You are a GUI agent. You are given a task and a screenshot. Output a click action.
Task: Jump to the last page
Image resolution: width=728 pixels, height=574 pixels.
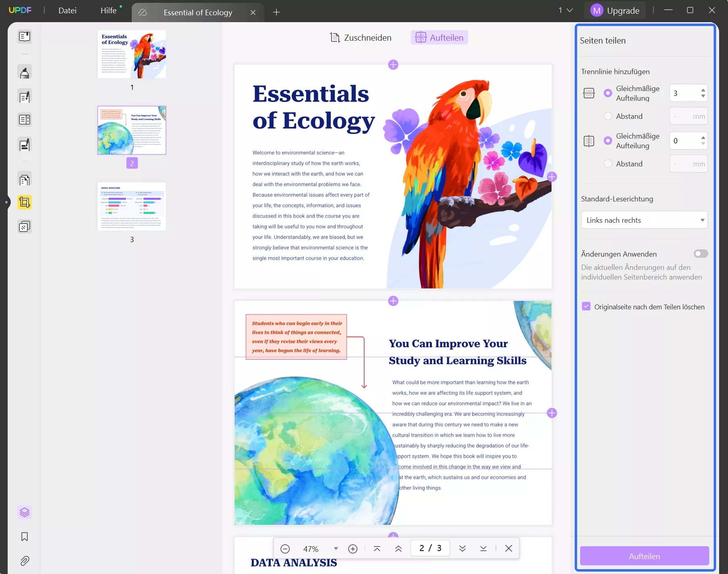tap(483, 549)
